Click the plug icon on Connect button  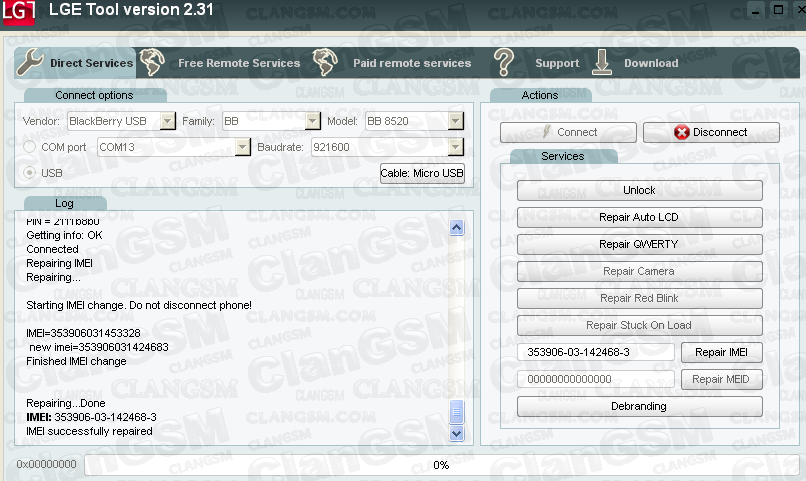pyautogui.click(x=547, y=132)
